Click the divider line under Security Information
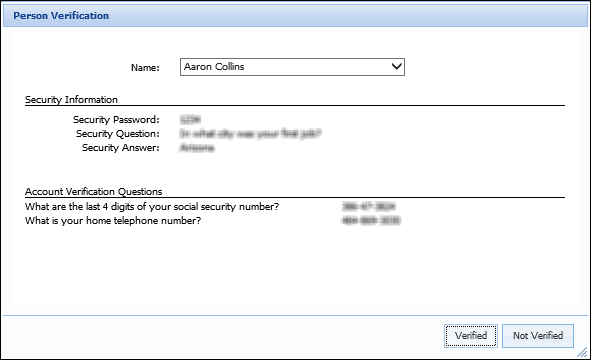The width and height of the screenshot is (591, 360). (x=295, y=106)
